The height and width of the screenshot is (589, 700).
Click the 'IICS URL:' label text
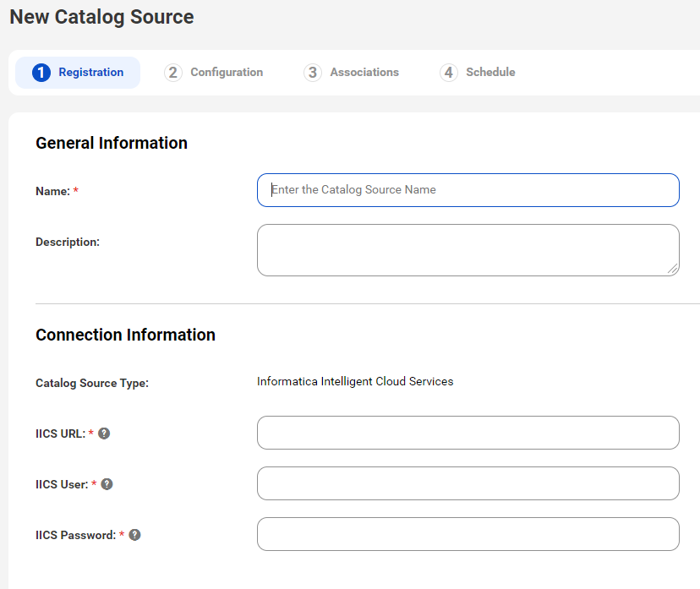[x=60, y=434]
